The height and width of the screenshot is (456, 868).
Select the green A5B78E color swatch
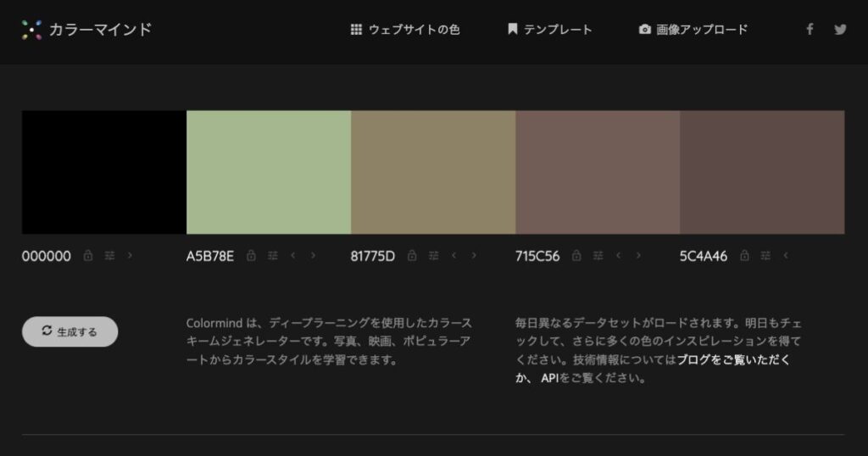[x=269, y=172]
